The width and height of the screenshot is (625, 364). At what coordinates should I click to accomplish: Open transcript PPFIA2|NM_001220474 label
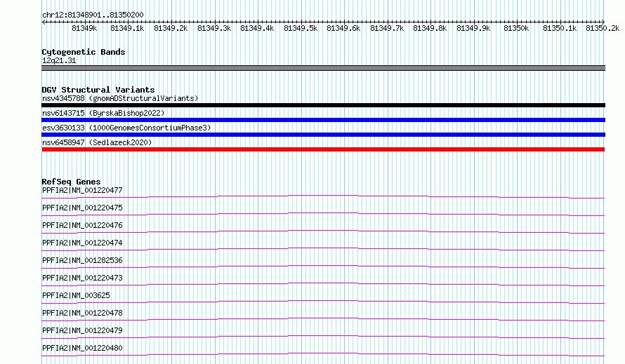coord(82,243)
